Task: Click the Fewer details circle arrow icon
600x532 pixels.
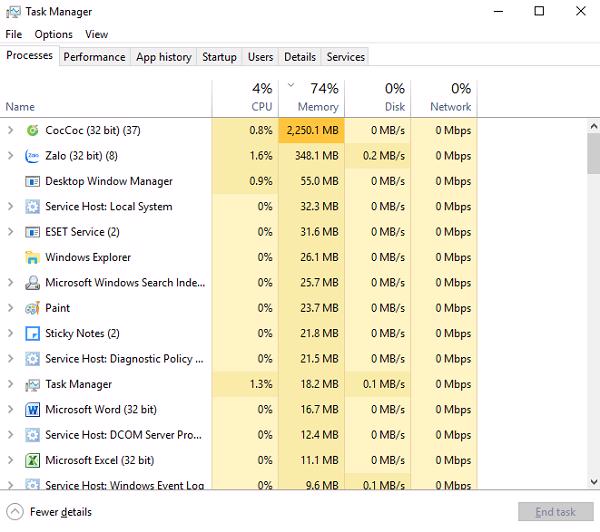Action: [15, 512]
